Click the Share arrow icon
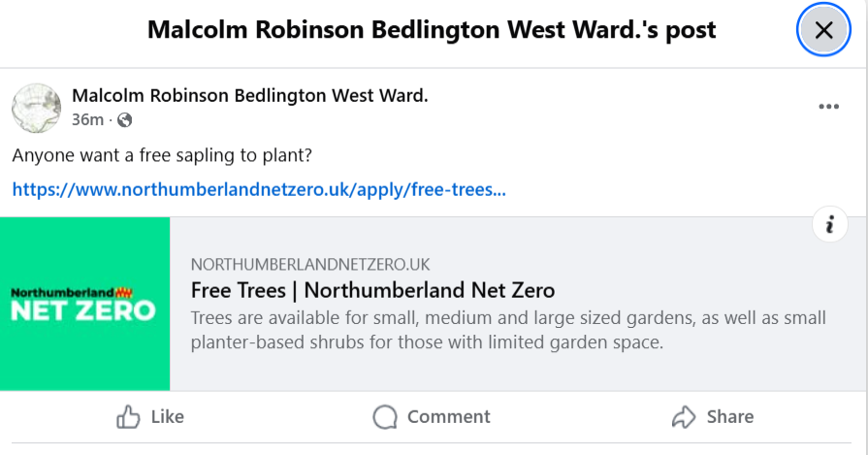 (x=684, y=417)
